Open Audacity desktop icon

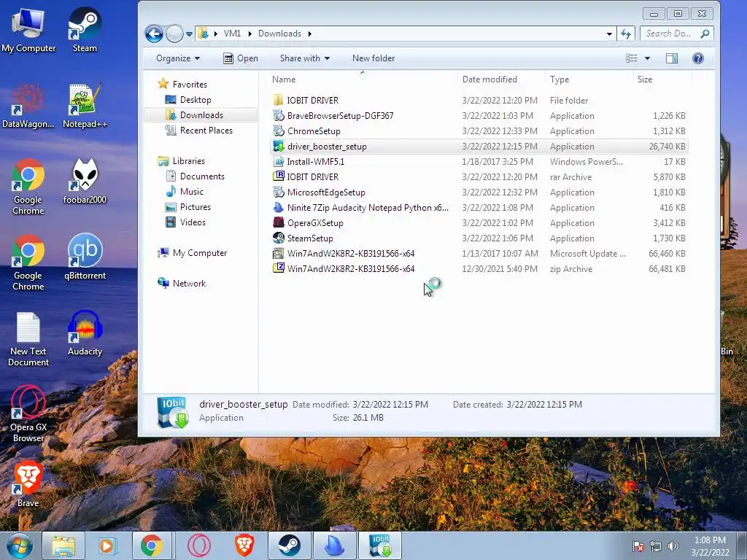pyautogui.click(x=85, y=333)
